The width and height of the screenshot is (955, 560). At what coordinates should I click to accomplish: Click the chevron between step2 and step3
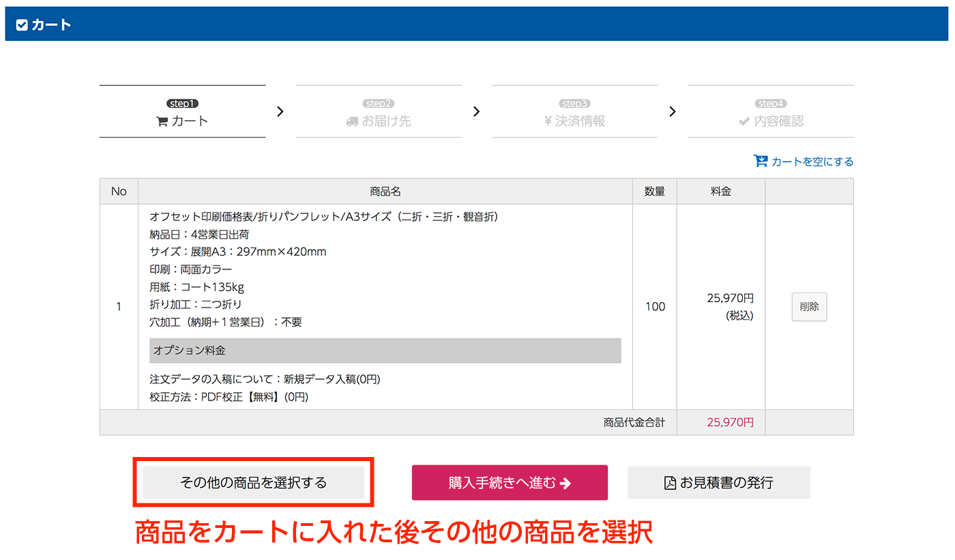click(x=476, y=111)
